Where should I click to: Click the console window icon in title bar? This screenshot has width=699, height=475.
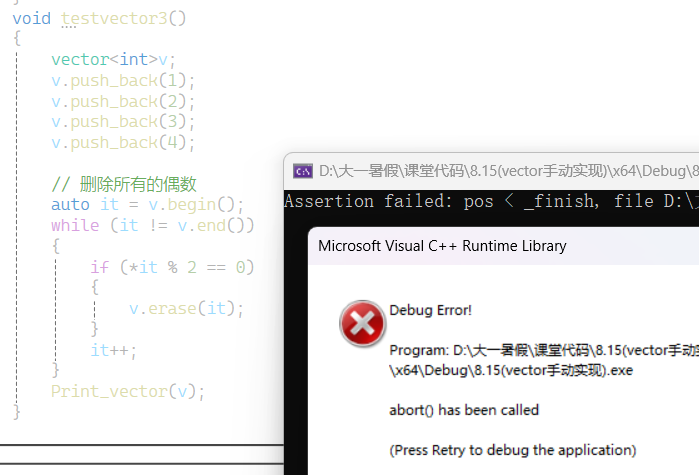pos(303,171)
